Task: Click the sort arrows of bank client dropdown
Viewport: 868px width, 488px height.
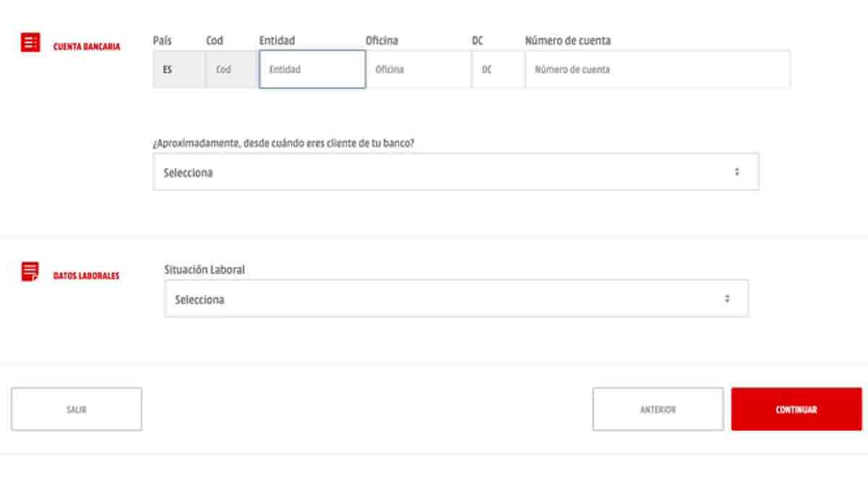Action: [x=737, y=172]
